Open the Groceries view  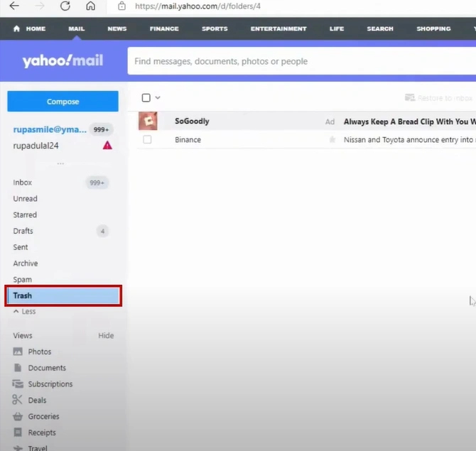pos(36,416)
